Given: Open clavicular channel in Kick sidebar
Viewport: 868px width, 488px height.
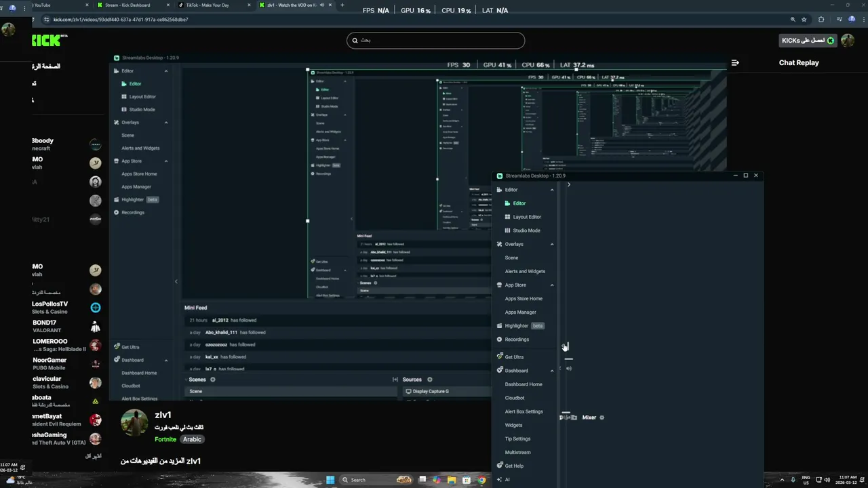Looking at the screenshot, I should 66,382.
